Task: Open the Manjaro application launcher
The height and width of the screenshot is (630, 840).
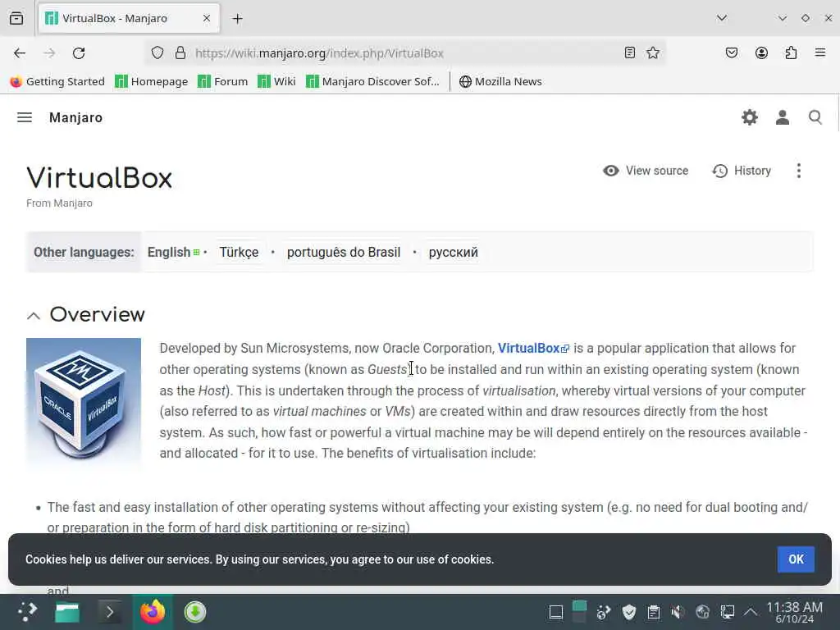Action: (x=27, y=612)
